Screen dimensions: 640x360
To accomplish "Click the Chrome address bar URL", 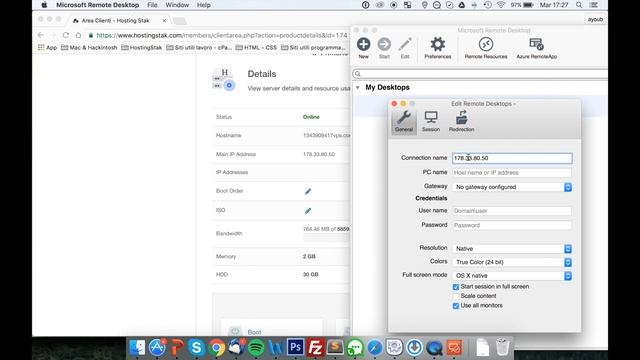I will pyautogui.click(x=222, y=36).
